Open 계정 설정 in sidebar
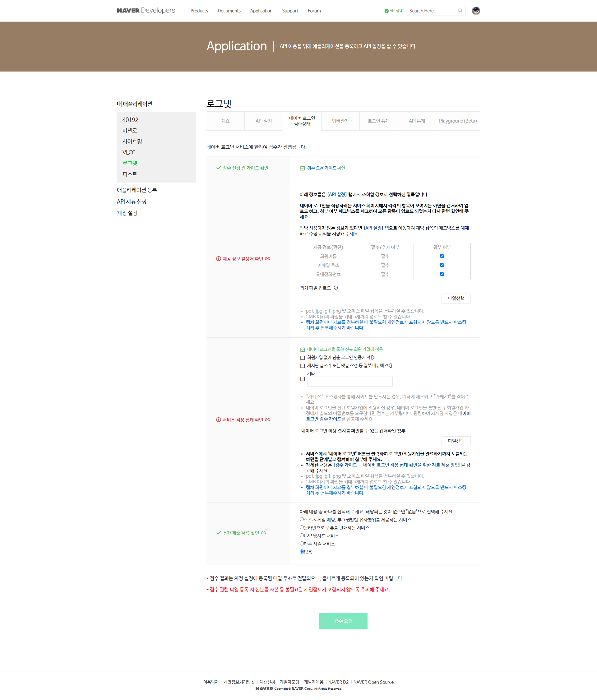 (x=127, y=213)
